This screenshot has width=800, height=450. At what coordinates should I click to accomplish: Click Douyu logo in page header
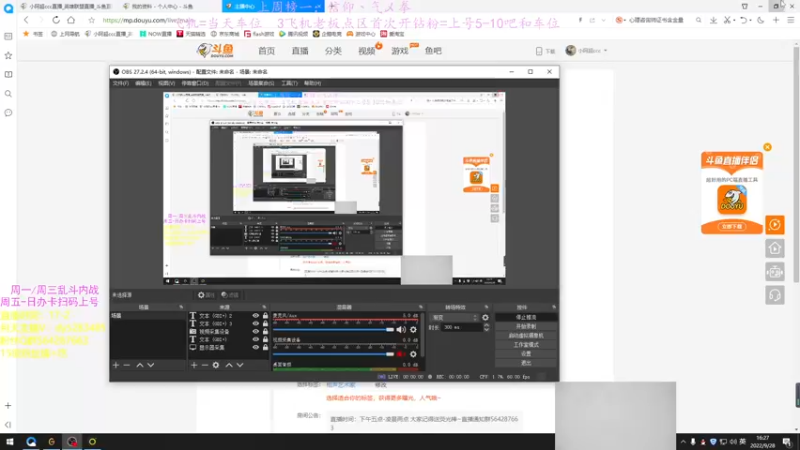click(x=215, y=51)
